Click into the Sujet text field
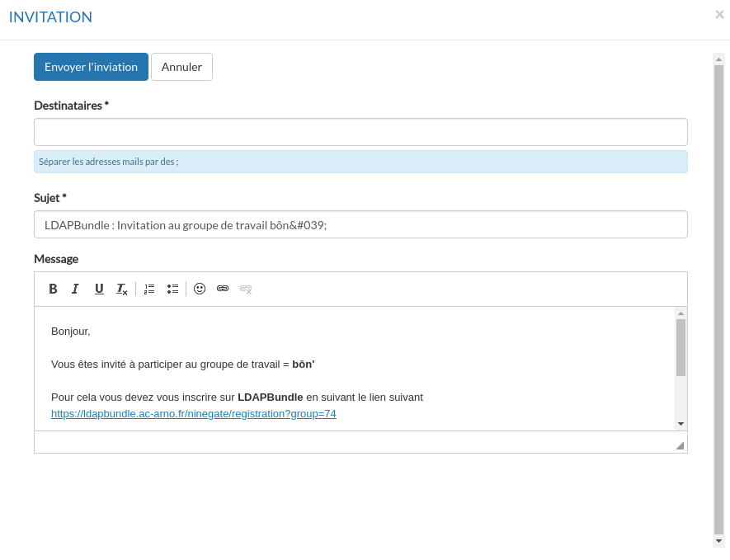The height and width of the screenshot is (560, 730). [x=360, y=224]
